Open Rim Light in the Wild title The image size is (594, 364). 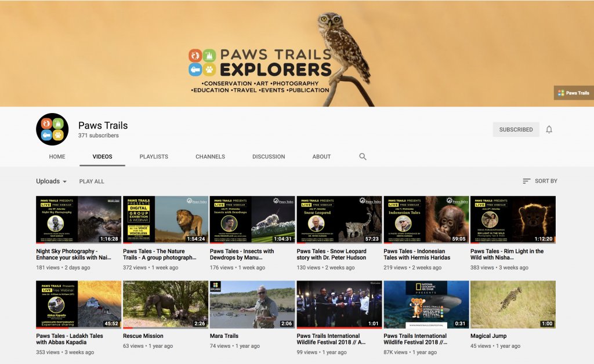[507, 254]
